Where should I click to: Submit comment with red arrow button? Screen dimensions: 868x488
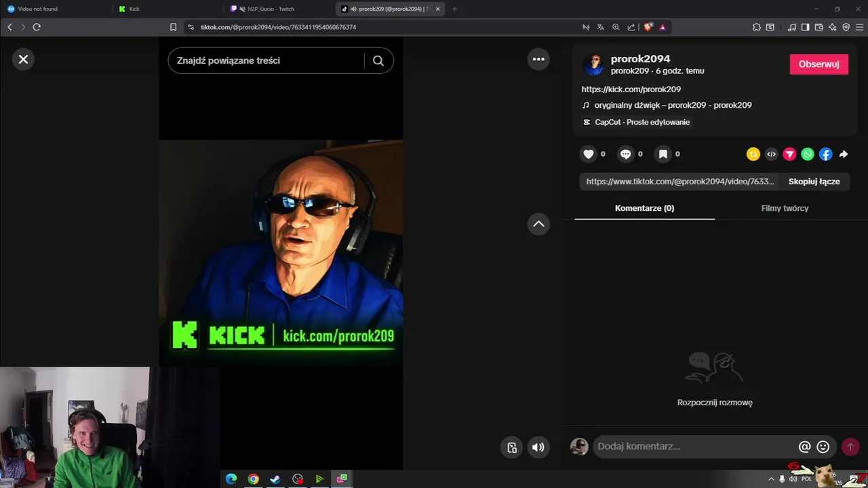pyautogui.click(x=850, y=447)
